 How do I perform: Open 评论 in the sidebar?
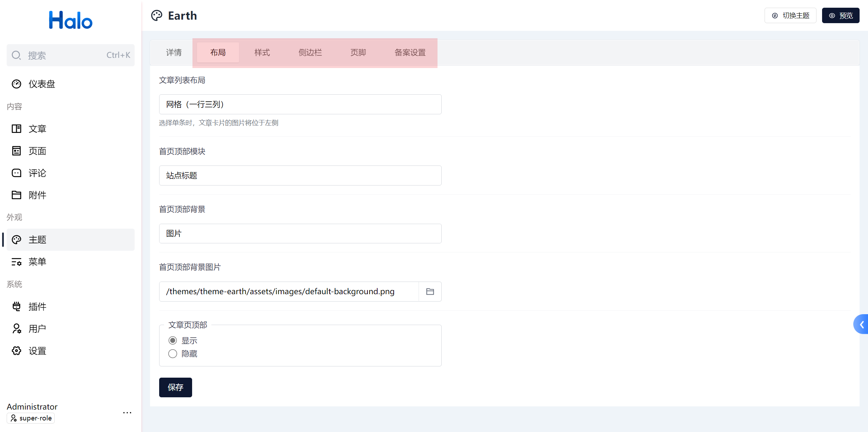pyautogui.click(x=70, y=173)
